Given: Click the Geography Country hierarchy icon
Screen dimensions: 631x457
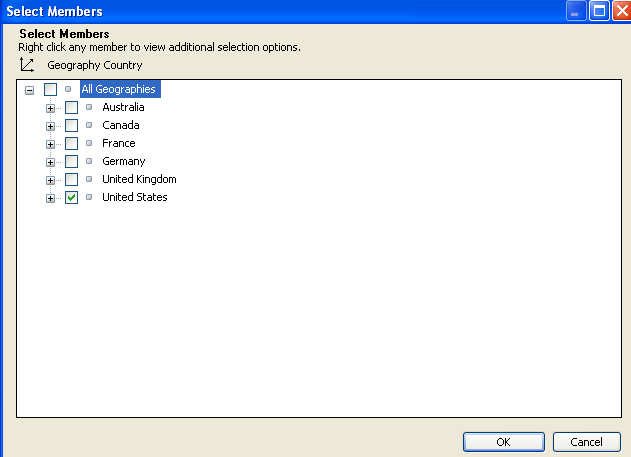Looking at the screenshot, I should click(x=27, y=65).
